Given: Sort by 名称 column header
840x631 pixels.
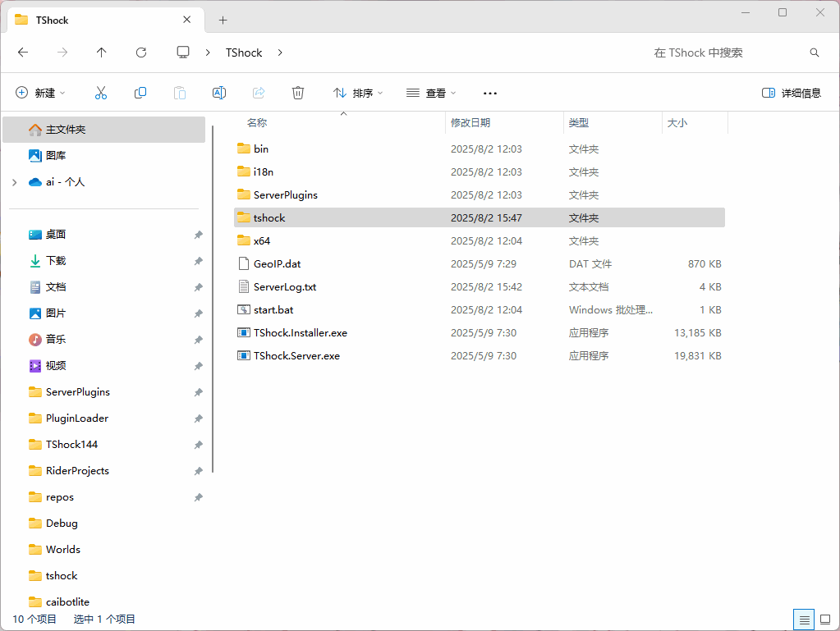Looking at the screenshot, I should click(x=257, y=123).
